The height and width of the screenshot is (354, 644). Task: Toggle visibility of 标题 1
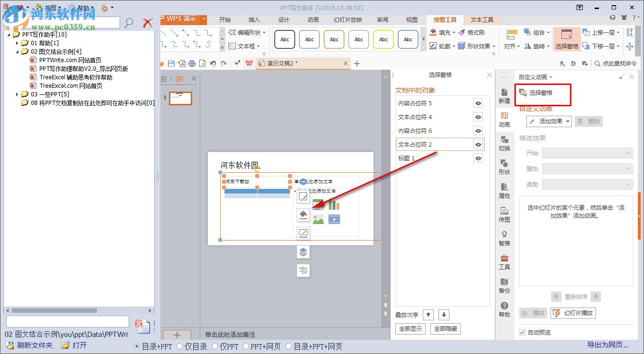(478, 158)
